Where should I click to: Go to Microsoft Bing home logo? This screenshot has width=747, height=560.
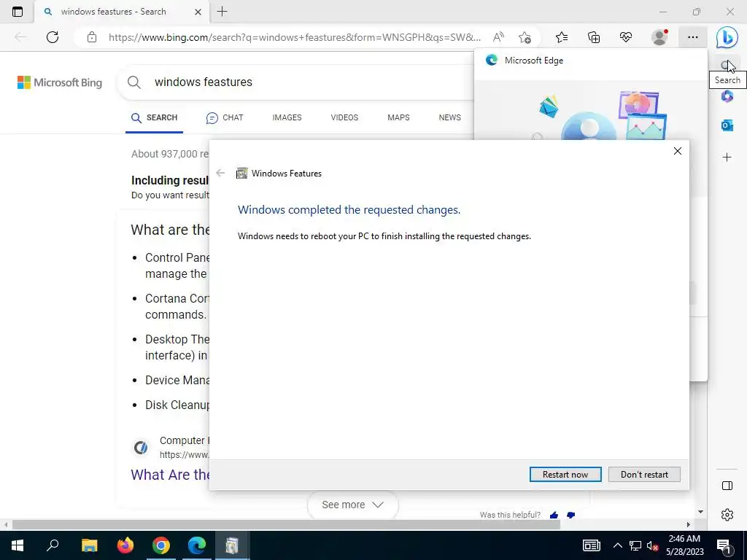60,82
